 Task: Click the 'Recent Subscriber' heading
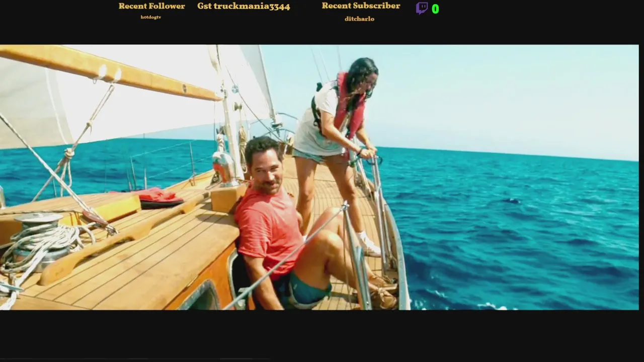[x=361, y=6]
